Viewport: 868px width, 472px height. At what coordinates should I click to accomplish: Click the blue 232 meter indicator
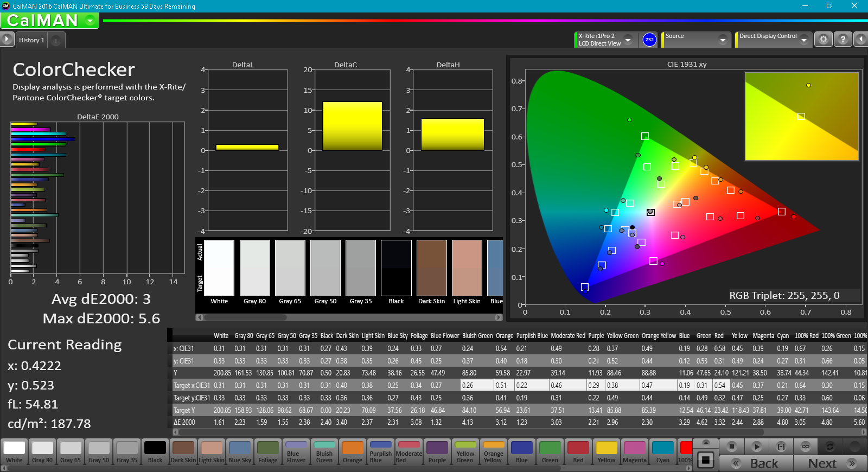649,40
